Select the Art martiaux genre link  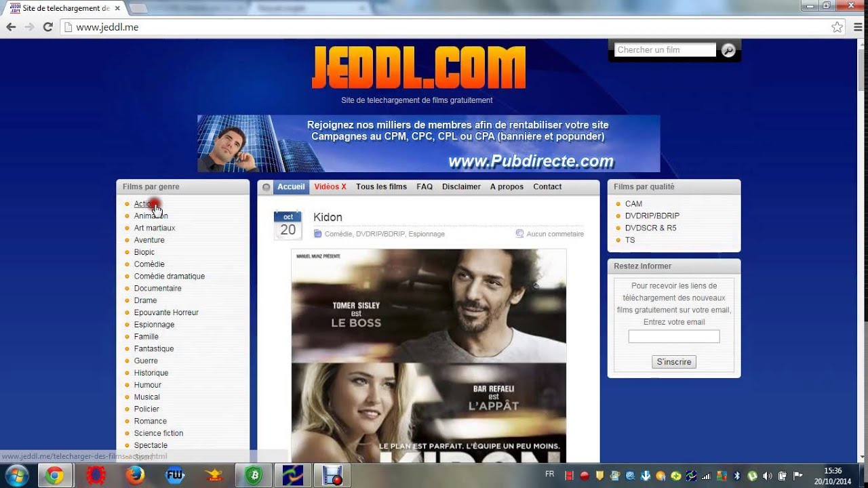tap(155, 228)
